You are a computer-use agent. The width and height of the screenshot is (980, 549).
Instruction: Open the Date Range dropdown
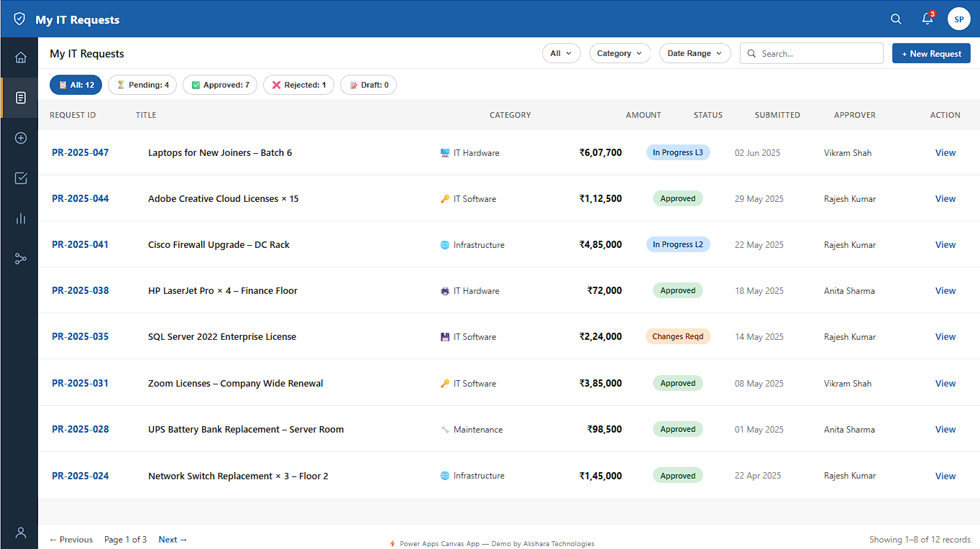(x=695, y=53)
